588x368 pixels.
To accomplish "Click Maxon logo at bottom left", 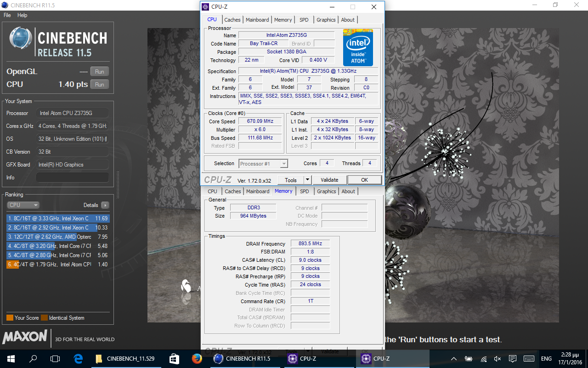I will coord(25,337).
